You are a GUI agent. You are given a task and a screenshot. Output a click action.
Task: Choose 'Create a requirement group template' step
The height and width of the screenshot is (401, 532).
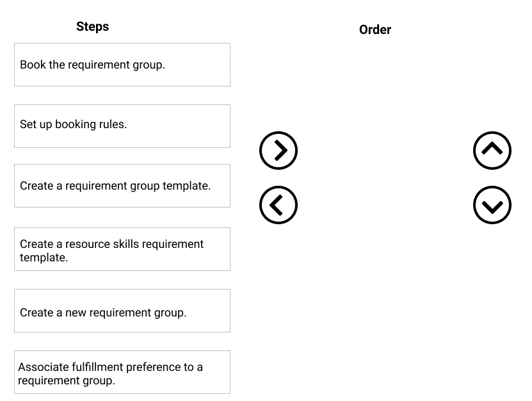pos(122,186)
